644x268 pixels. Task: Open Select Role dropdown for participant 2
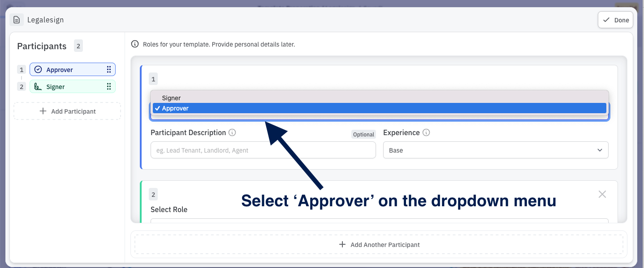tap(379, 220)
